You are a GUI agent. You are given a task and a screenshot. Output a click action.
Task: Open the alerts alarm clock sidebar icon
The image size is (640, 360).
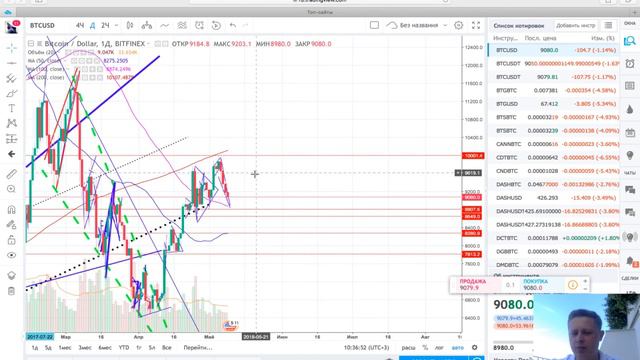[630, 63]
